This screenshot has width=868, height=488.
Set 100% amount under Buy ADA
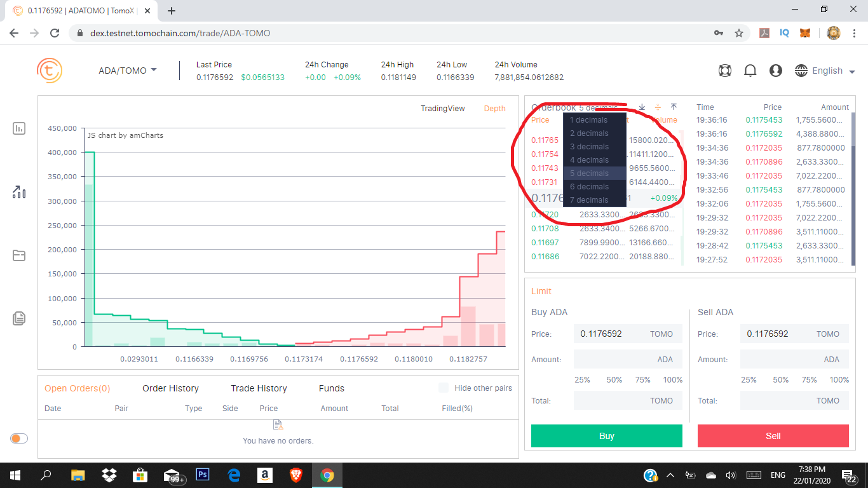tap(673, 379)
